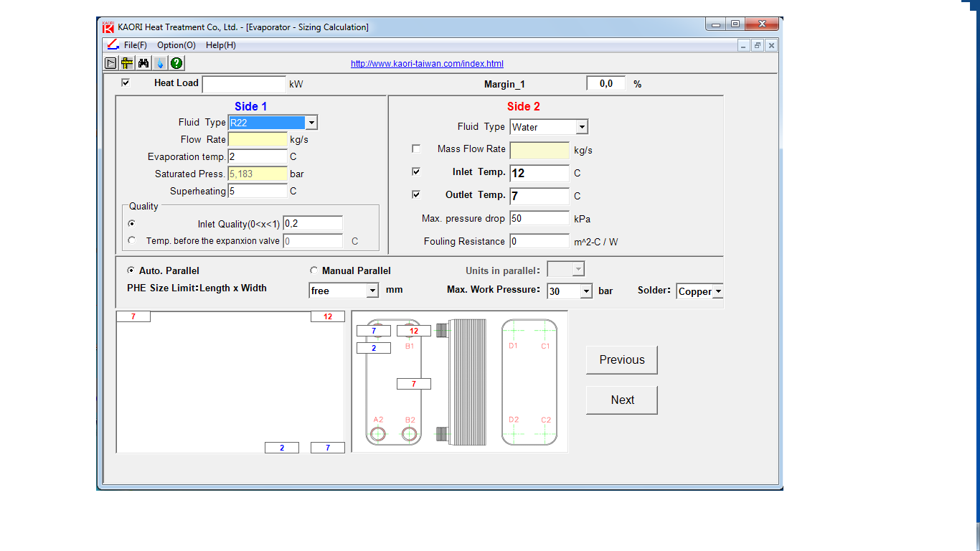Choose the Auto. Parallel radio option

(x=131, y=270)
